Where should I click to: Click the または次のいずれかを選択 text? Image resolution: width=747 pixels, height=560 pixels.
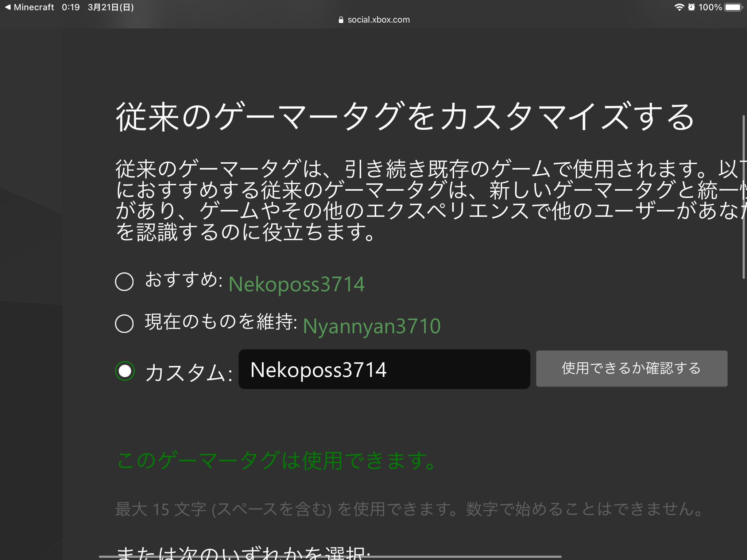[x=243, y=553]
